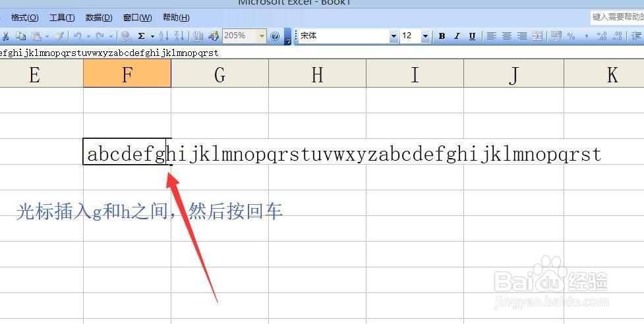
Task: Click the Sort Ascending A-Z icon
Action: (x=163, y=36)
